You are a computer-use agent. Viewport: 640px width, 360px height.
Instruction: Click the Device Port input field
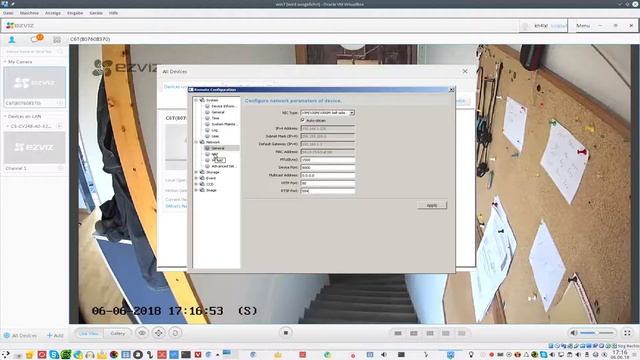pyautogui.click(x=327, y=168)
